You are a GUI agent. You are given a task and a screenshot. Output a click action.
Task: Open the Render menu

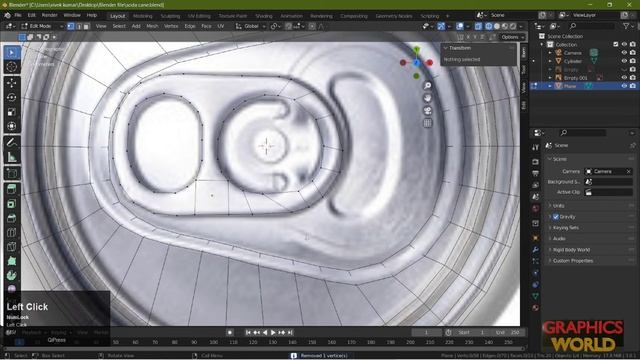[49, 16]
